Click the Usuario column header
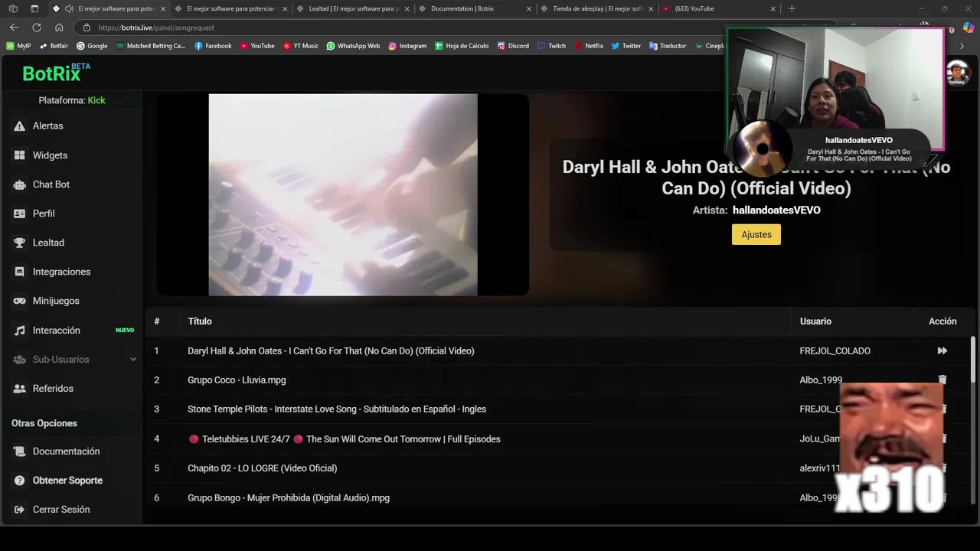The image size is (980, 551). pyautogui.click(x=815, y=321)
